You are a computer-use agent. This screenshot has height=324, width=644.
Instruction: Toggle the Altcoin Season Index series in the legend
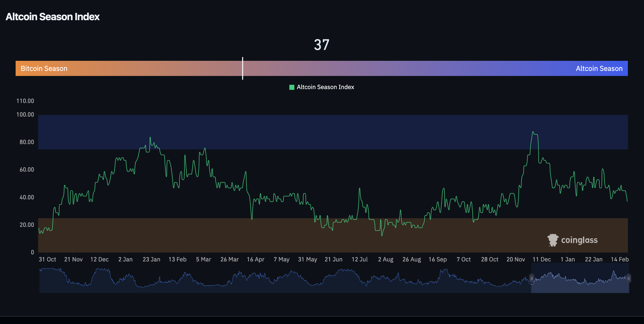tap(325, 87)
